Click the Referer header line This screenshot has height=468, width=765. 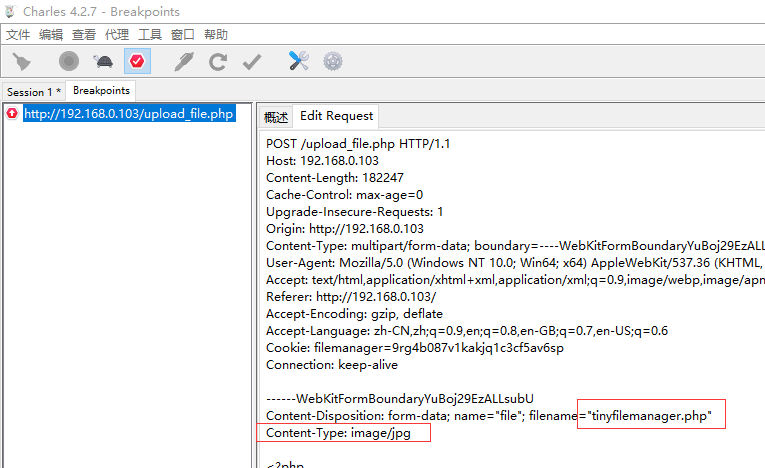pyautogui.click(x=351, y=297)
